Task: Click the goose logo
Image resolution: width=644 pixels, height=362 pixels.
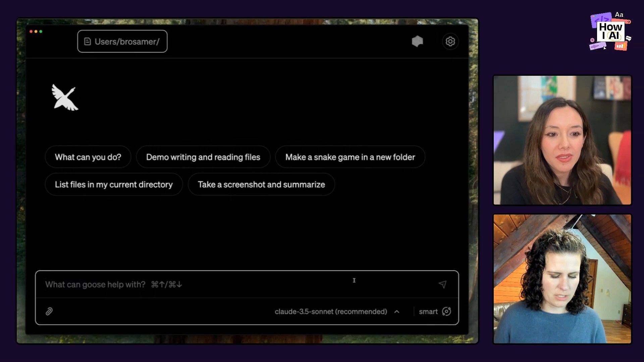Action: coord(65,97)
